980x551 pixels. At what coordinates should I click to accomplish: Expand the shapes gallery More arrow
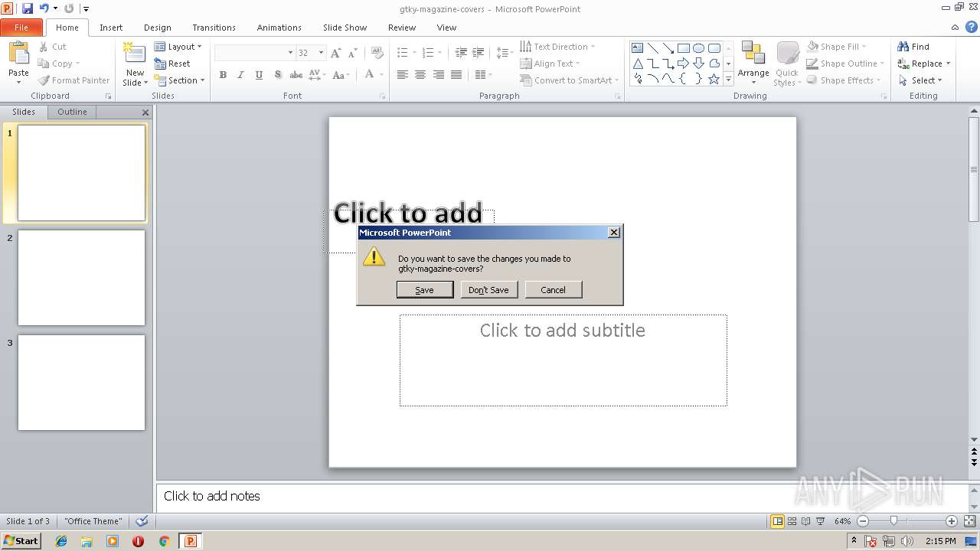click(x=728, y=79)
